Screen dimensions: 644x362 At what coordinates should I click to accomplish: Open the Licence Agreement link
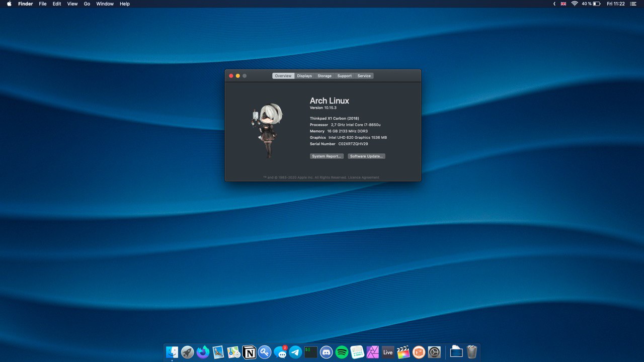point(364,177)
